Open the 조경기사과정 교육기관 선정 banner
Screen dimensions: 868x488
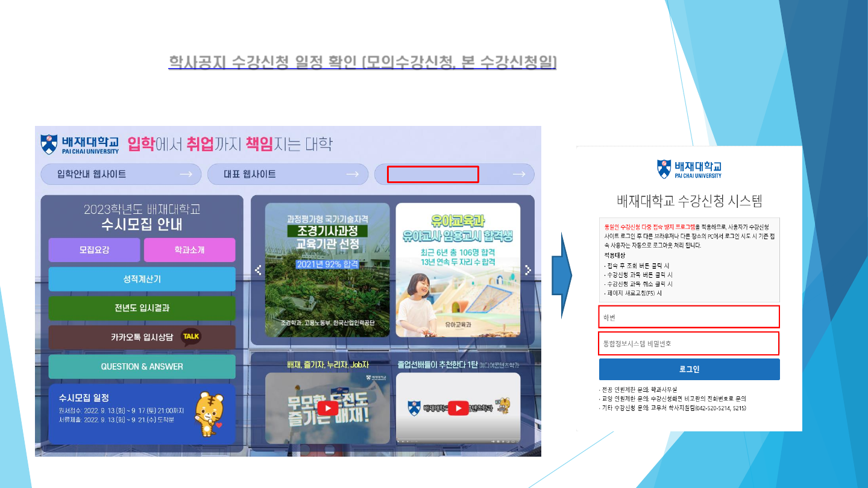[327, 270]
